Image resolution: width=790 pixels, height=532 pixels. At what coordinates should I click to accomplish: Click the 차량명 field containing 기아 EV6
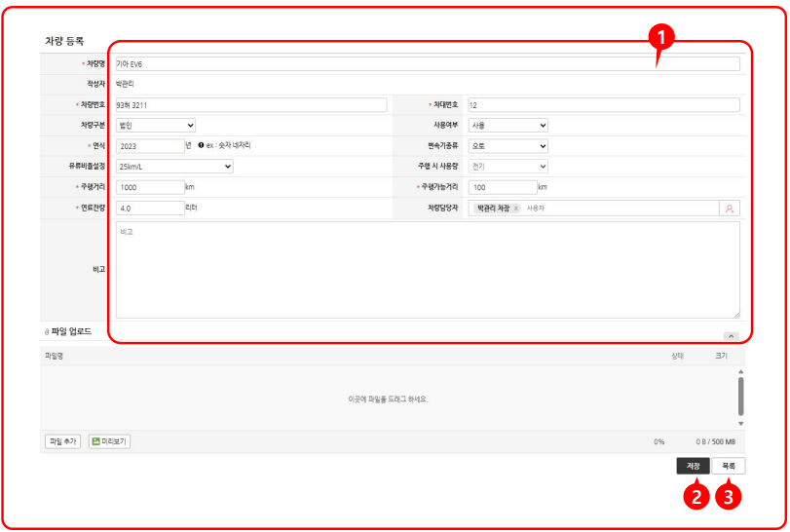pos(427,64)
